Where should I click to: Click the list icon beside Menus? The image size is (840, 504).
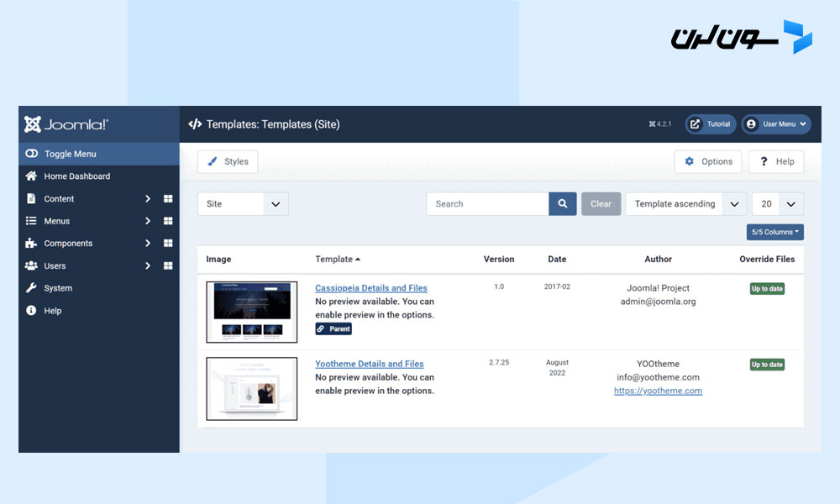point(31,221)
